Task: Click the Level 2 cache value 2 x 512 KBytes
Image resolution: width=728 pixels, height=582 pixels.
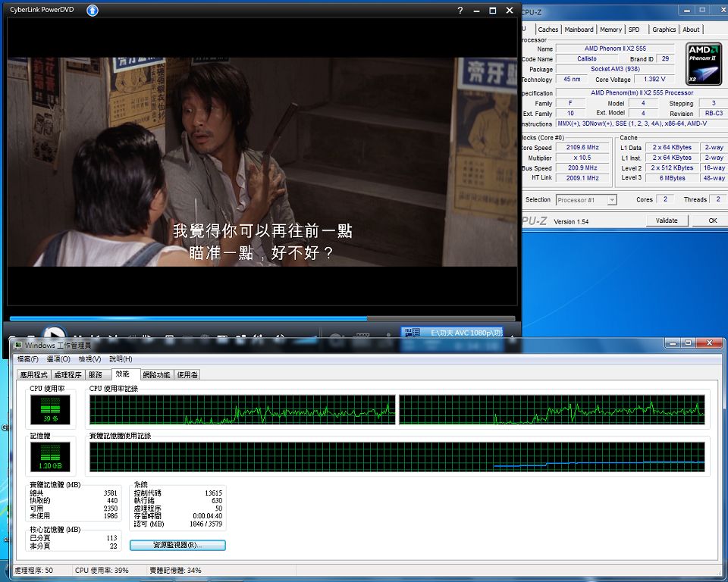Action: pyautogui.click(x=672, y=168)
